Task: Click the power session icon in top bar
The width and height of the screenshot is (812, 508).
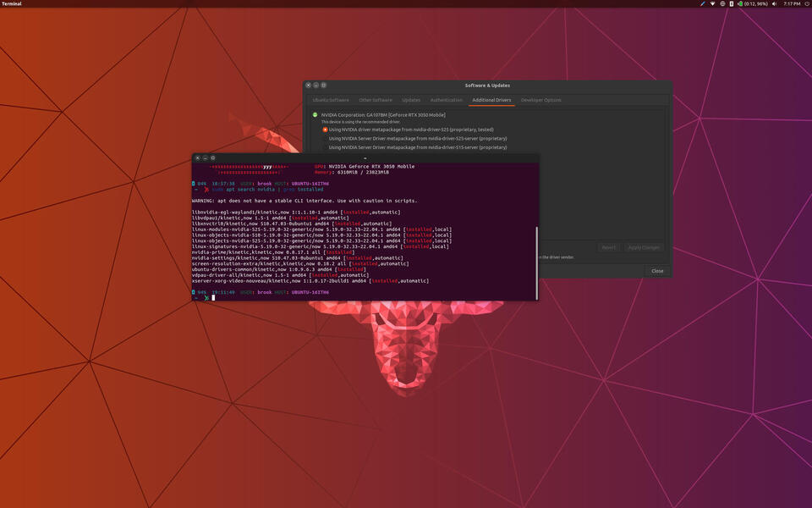Action: tap(808, 3)
